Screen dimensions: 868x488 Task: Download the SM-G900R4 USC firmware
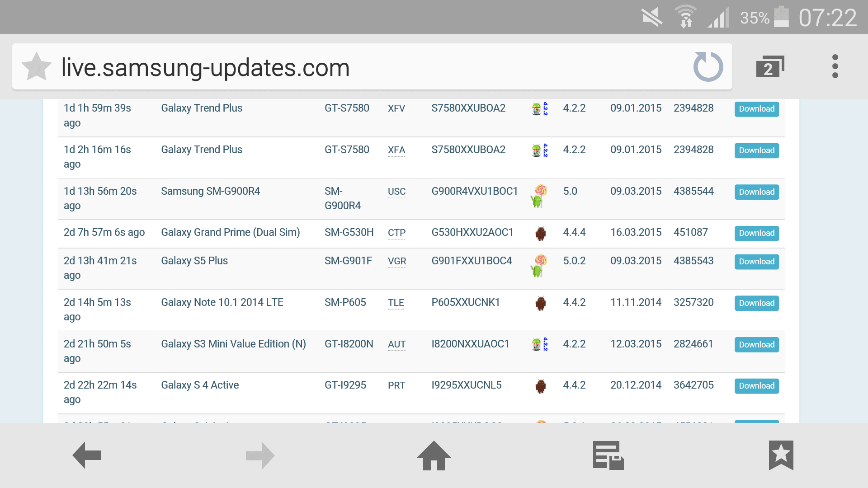(757, 192)
